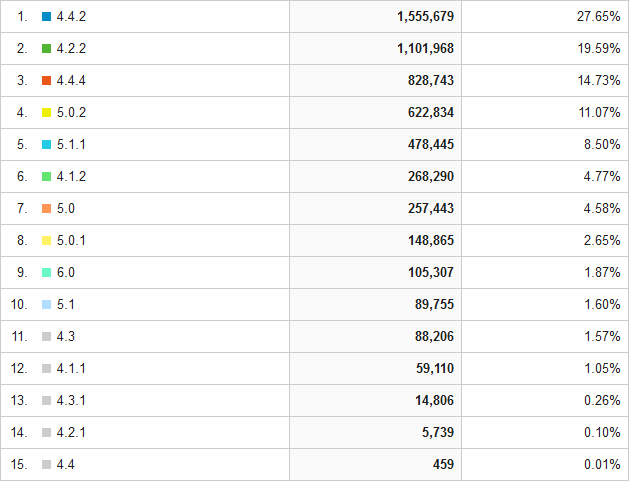
Task: Select the 27.65% percentage cell
Action: coord(545,16)
